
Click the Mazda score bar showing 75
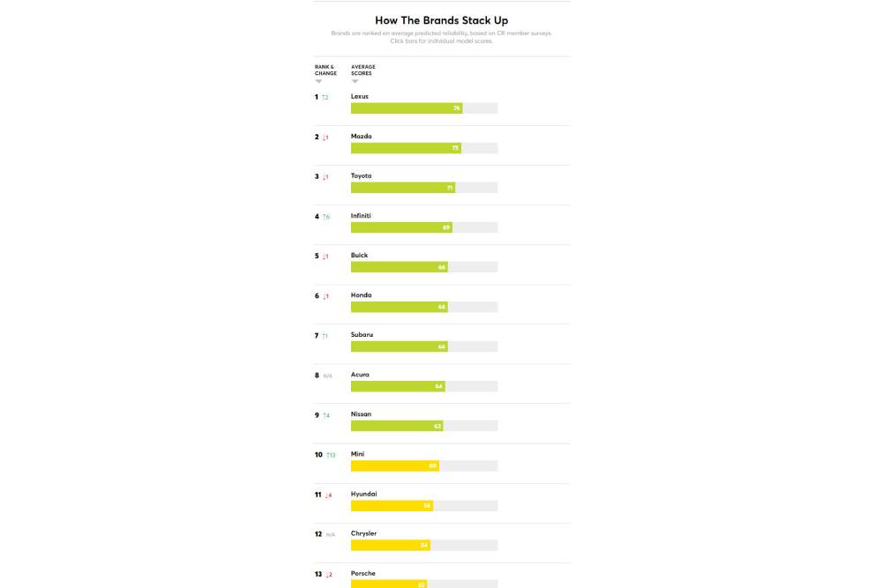pyautogui.click(x=406, y=148)
